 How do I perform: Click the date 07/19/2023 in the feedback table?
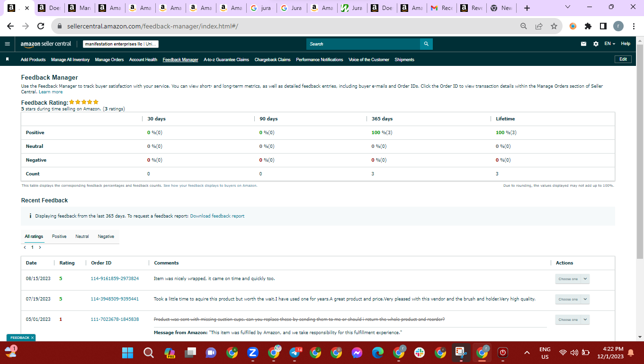point(38,299)
